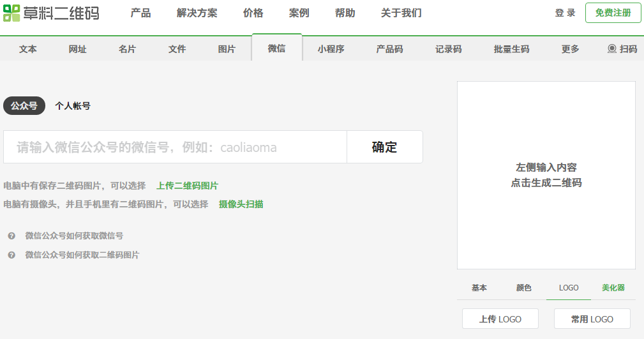Click help icon beside 微信公众号如何获取微信号
The image size is (644, 339).
(x=11, y=236)
